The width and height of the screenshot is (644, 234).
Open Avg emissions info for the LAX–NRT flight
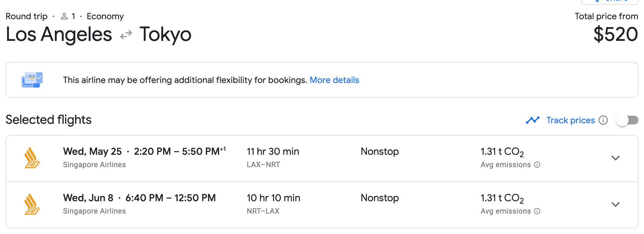click(x=537, y=165)
